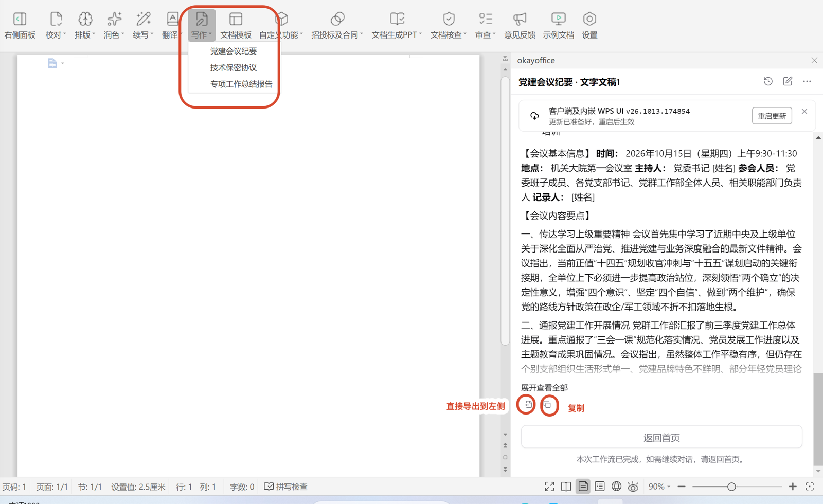This screenshot has width=823, height=504.
Task: Open the chat history clock icon
Action: click(768, 81)
